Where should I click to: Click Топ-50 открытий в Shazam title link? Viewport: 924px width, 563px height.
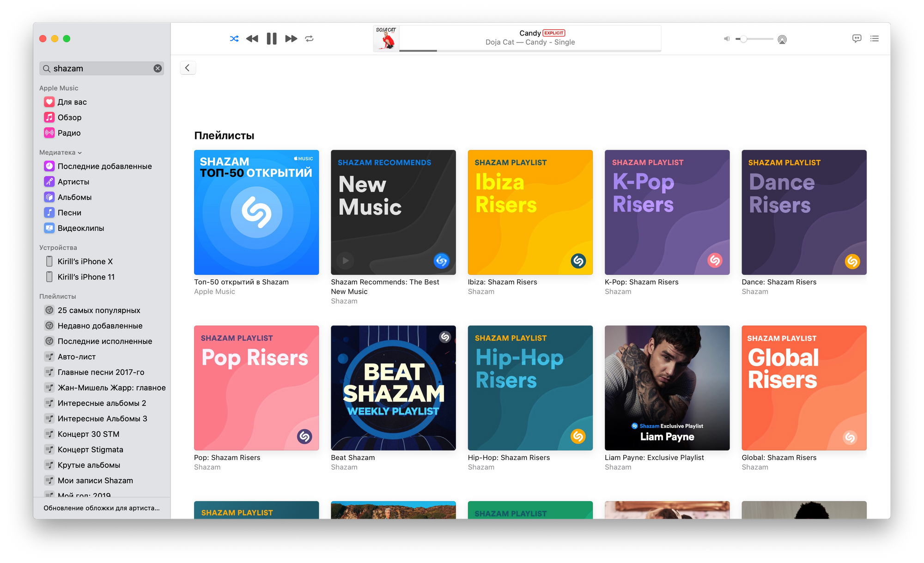241,282
